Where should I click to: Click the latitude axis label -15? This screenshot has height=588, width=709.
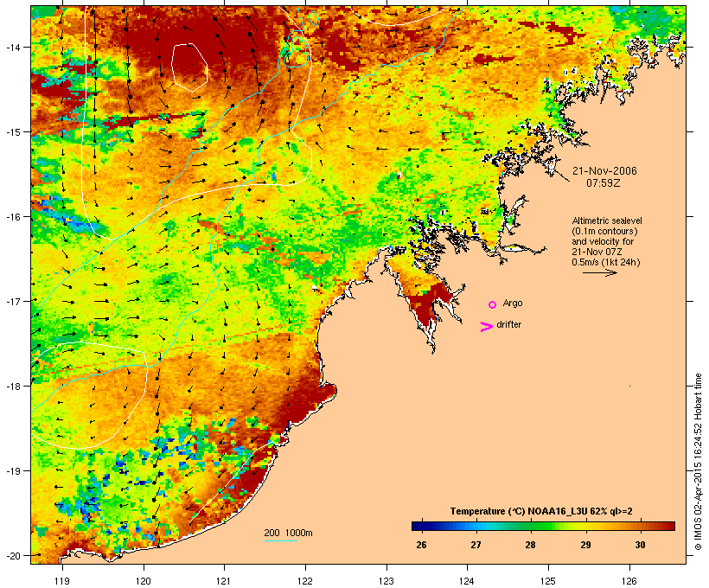[12, 132]
